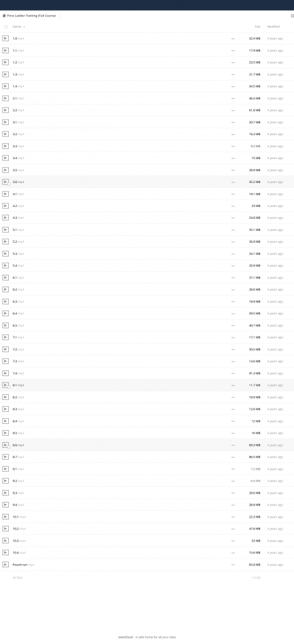Screen dimensions: 294x644
Task: Check the checkbox on the 3.6.mp4 row
Action: click(x=9, y=184)
